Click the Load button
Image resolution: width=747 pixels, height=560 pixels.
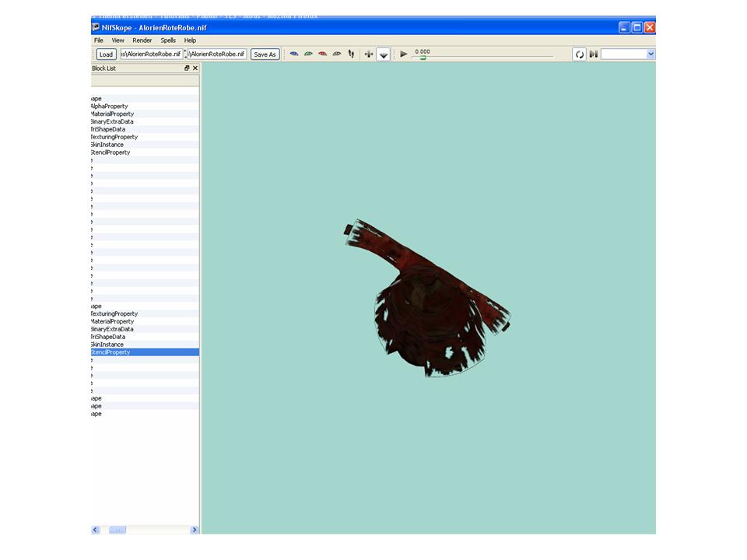(x=107, y=54)
